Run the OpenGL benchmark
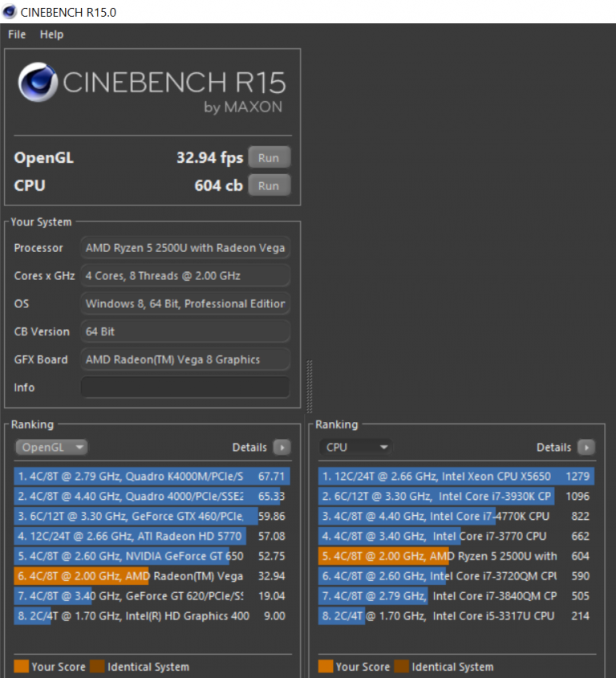The image size is (616, 678). click(x=269, y=158)
